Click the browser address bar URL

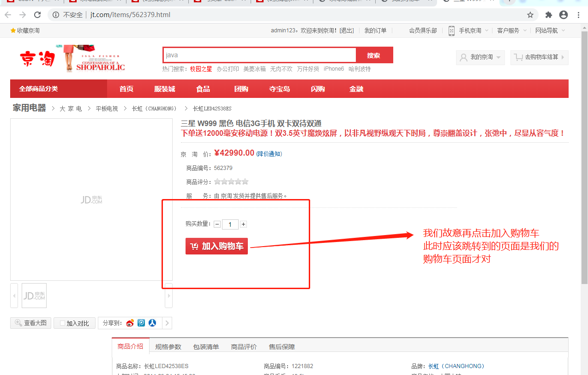[x=131, y=15]
